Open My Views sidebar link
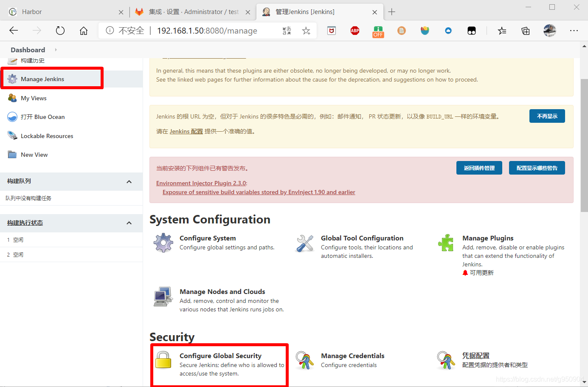 click(x=34, y=98)
